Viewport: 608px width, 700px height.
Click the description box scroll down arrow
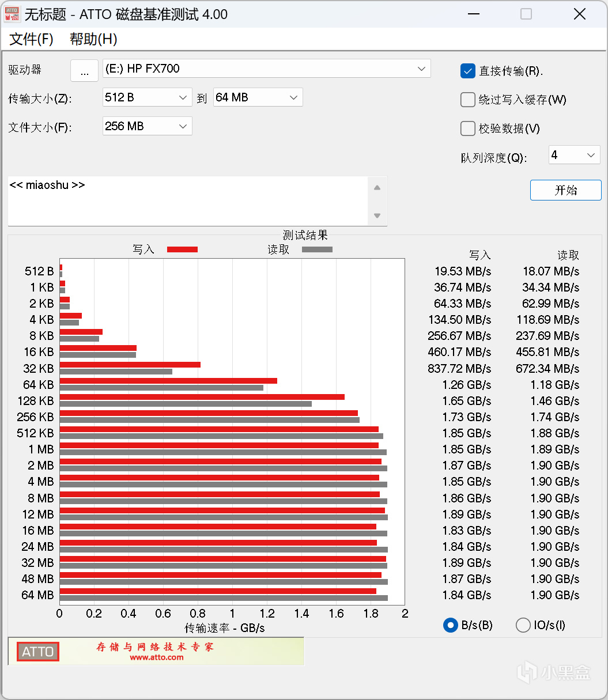point(377,215)
